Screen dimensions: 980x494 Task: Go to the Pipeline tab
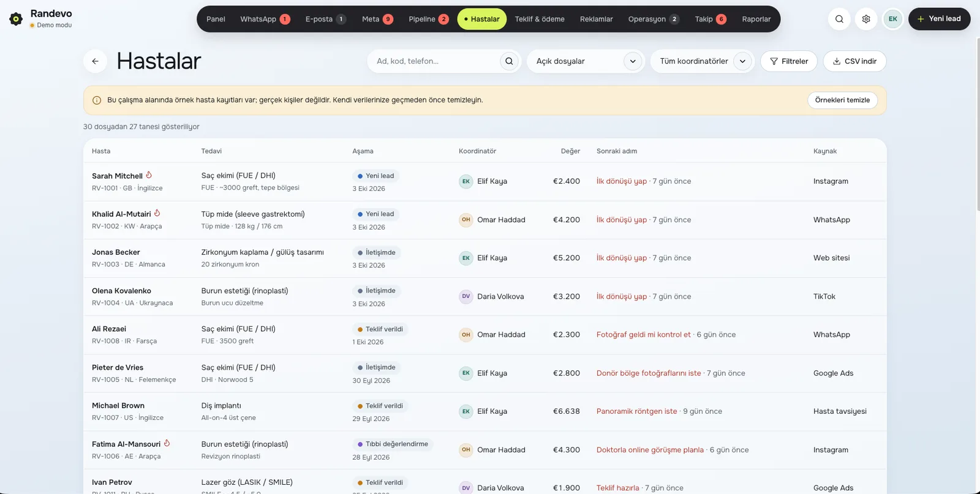(x=428, y=19)
